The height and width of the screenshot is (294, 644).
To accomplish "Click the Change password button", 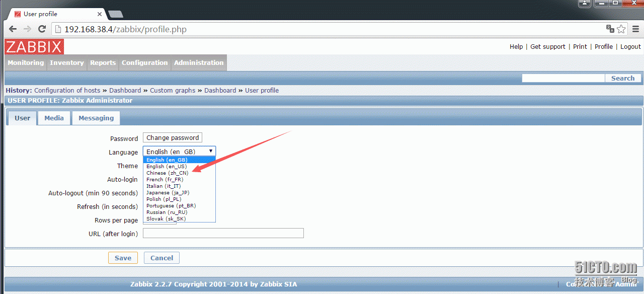I will tap(173, 137).
